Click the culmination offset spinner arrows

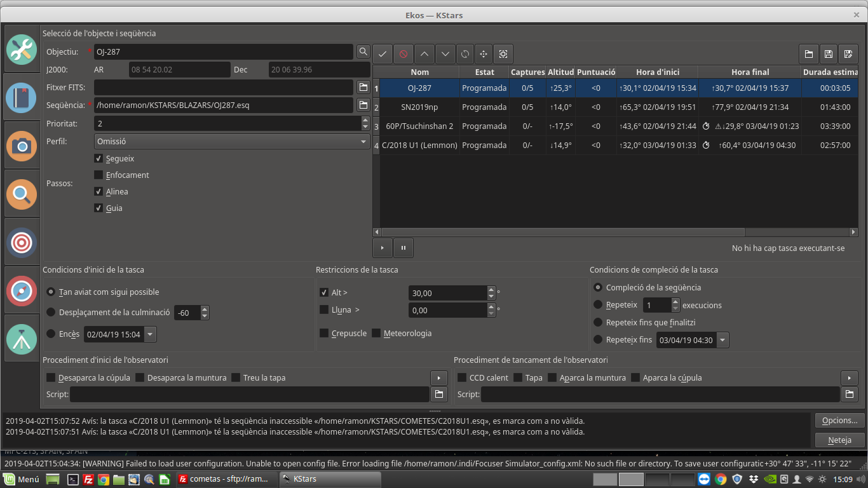(x=204, y=313)
